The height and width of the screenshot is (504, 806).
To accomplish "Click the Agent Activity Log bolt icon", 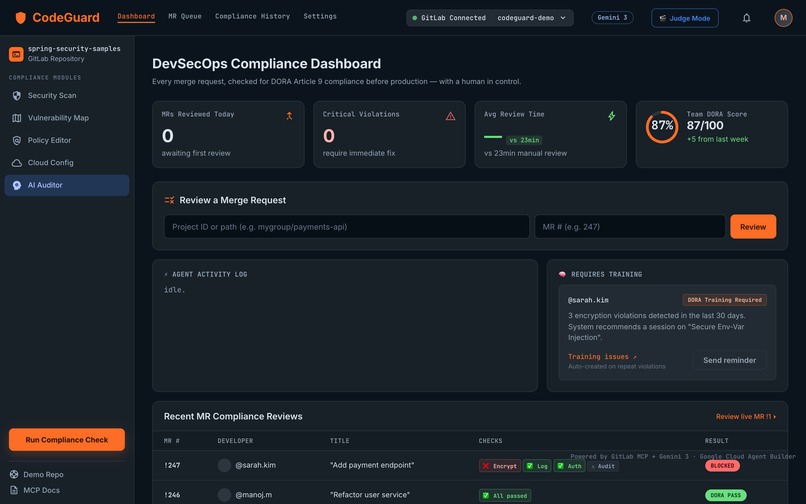I will [x=166, y=274].
